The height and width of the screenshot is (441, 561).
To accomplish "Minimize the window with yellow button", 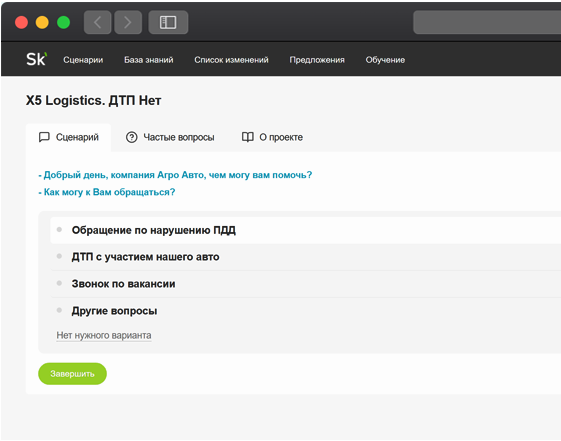I will (42, 22).
